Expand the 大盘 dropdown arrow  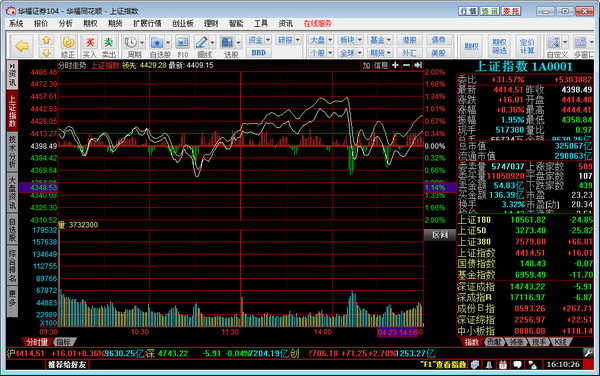[x=330, y=40]
